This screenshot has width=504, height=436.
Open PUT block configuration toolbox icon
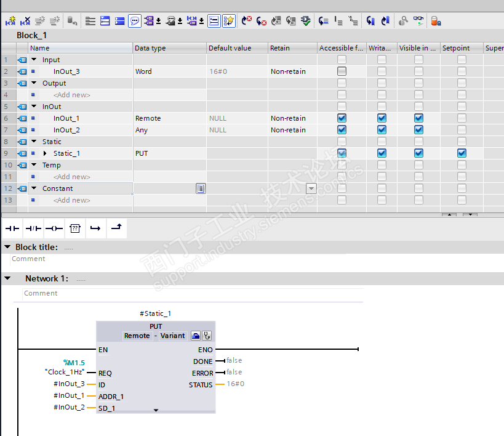point(196,336)
